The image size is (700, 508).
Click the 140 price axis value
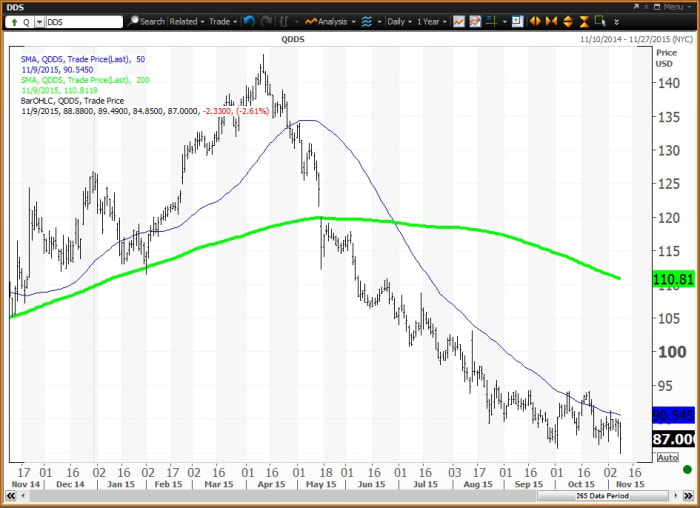pos(669,83)
